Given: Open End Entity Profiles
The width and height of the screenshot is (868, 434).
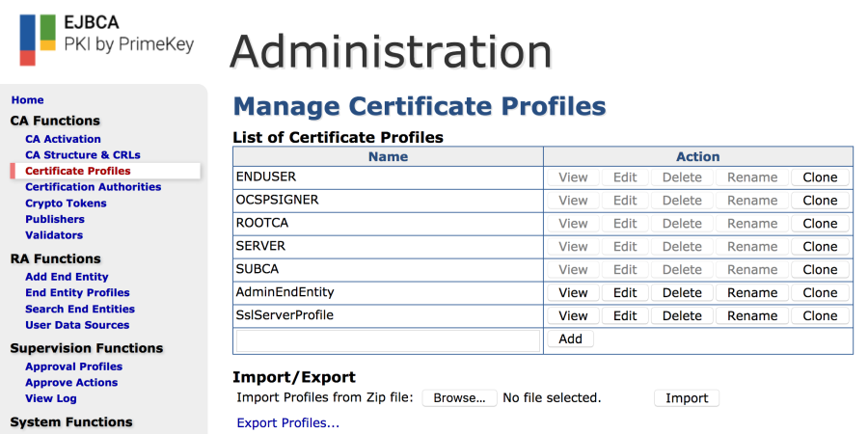Looking at the screenshot, I should click(x=77, y=293).
